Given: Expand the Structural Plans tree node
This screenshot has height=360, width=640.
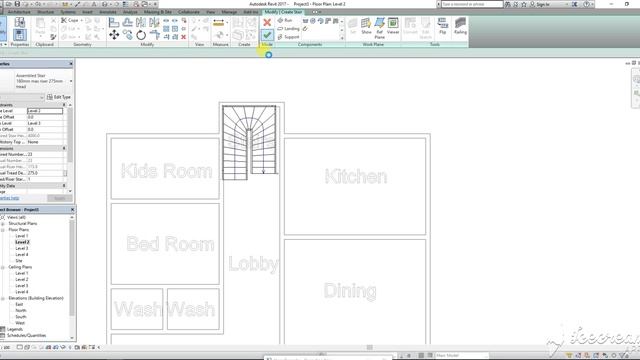Looking at the screenshot, I should click(3, 224).
